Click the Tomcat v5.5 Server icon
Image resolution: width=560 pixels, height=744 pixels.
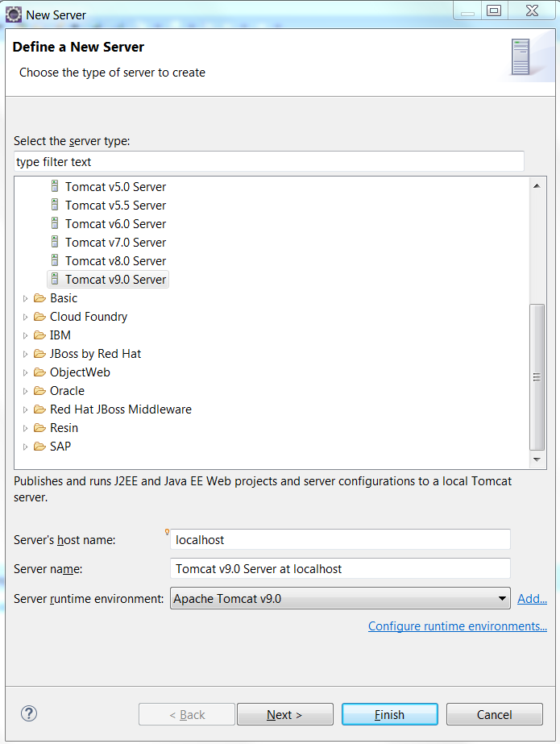[55, 205]
